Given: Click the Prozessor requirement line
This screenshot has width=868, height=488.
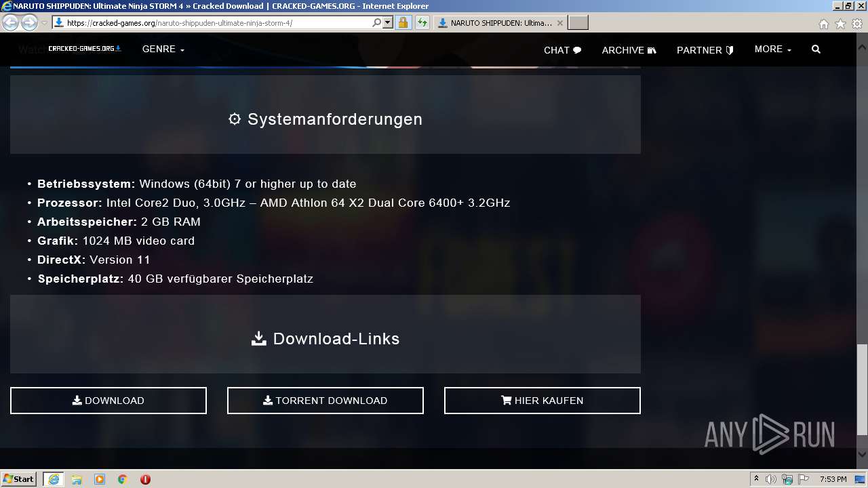Looking at the screenshot, I should (x=274, y=203).
